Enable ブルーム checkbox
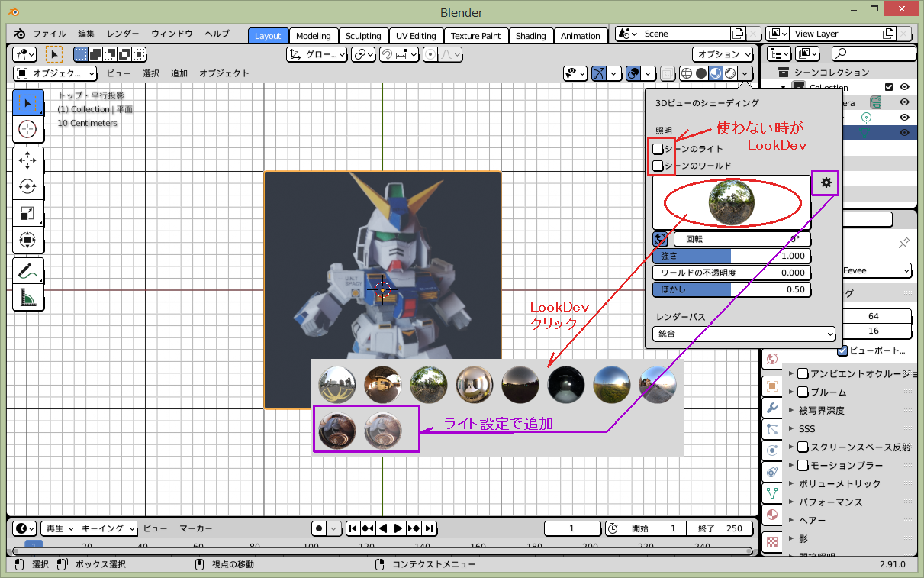This screenshot has height=578, width=924. (803, 392)
